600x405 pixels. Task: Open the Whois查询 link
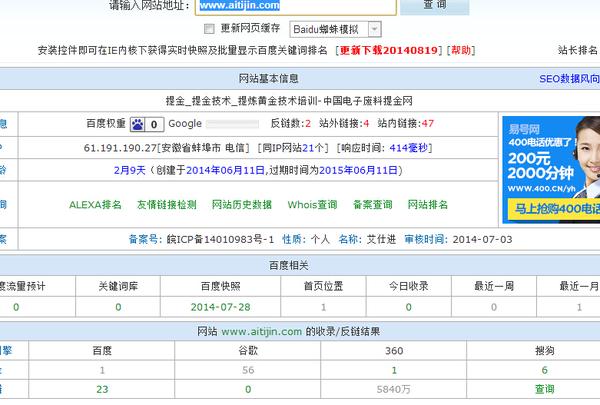click(x=312, y=205)
